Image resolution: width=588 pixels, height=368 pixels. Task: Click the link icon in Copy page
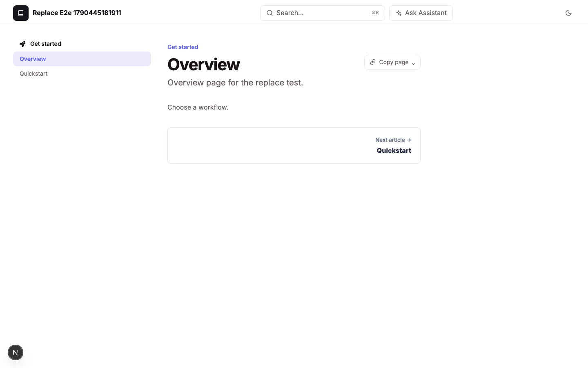click(373, 62)
